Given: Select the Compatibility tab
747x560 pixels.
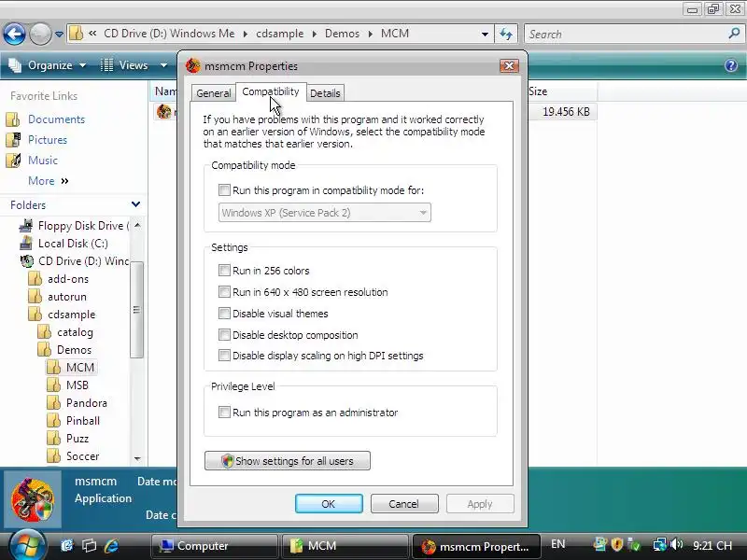Looking at the screenshot, I should 271,91.
